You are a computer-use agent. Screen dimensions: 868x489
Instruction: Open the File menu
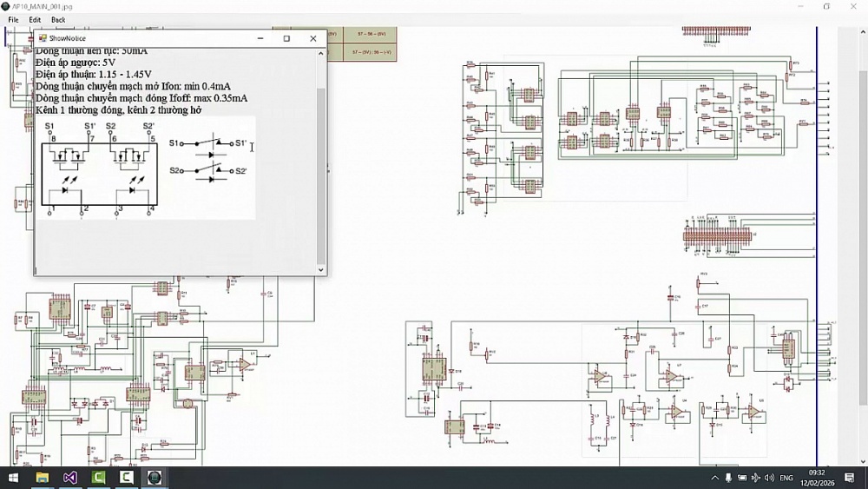pyautogui.click(x=13, y=20)
